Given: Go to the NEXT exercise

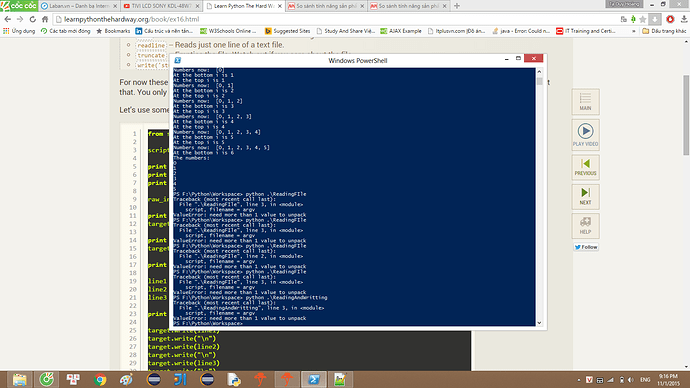Looking at the screenshot, I should click(585, 196).
